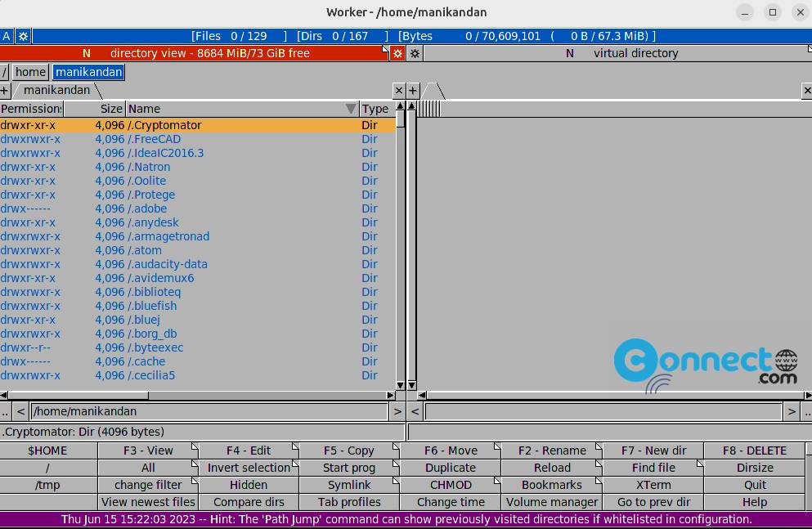Screen dimensions: 812x529
Task: Click the right pane's empty path input field
Action: tap(603, 411)
